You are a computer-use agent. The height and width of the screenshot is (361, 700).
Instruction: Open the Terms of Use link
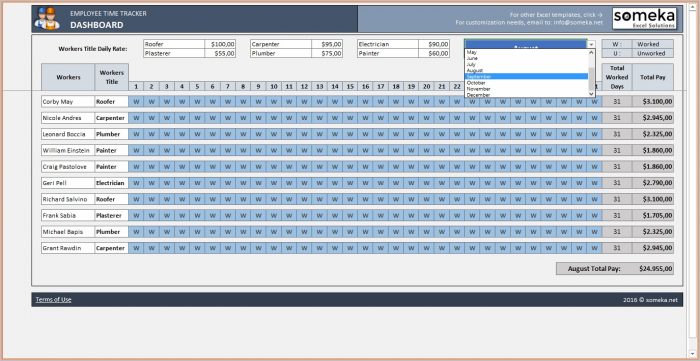(54, 299)
